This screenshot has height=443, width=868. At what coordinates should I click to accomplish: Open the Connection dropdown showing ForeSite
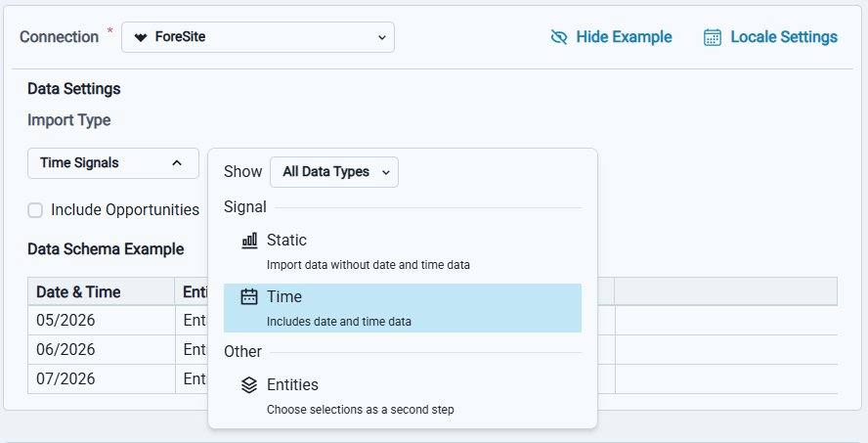click(x=258, y=37)
